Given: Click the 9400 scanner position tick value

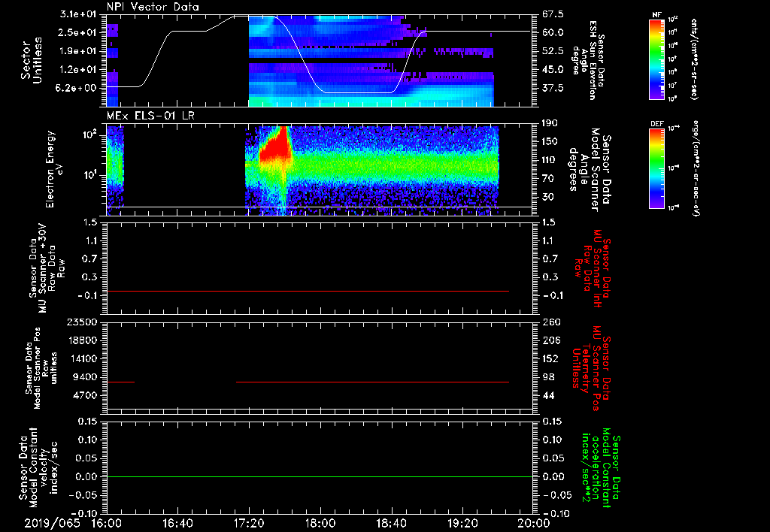Looking at the screenshot, I should (86, 377).
